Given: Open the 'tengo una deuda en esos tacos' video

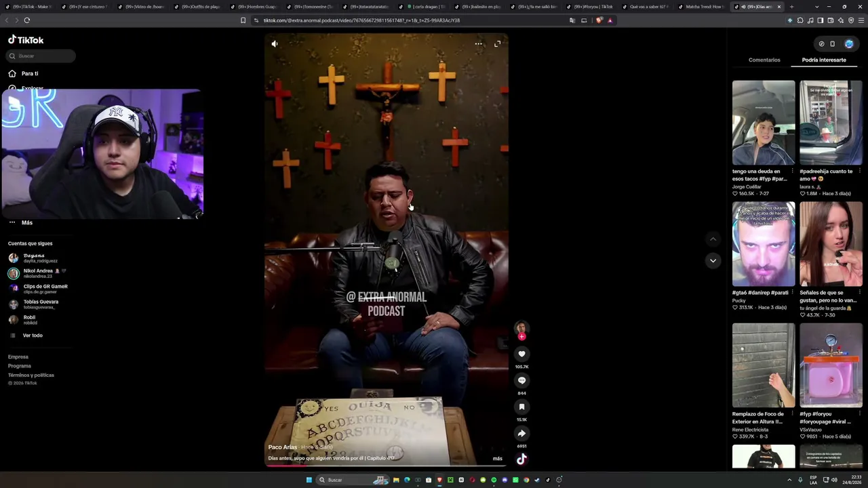Looking at the screenshot, I should click(764, 123).
